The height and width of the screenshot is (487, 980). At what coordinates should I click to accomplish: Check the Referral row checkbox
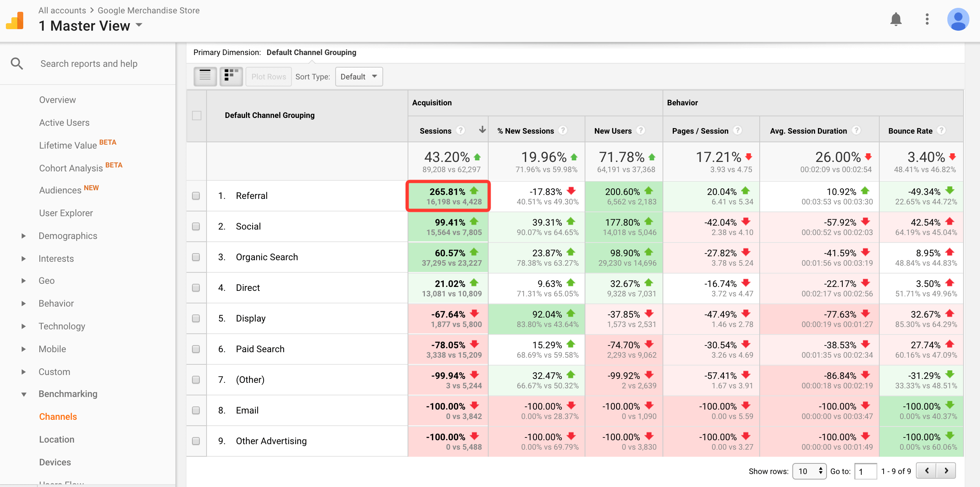(x=196, y=196)
